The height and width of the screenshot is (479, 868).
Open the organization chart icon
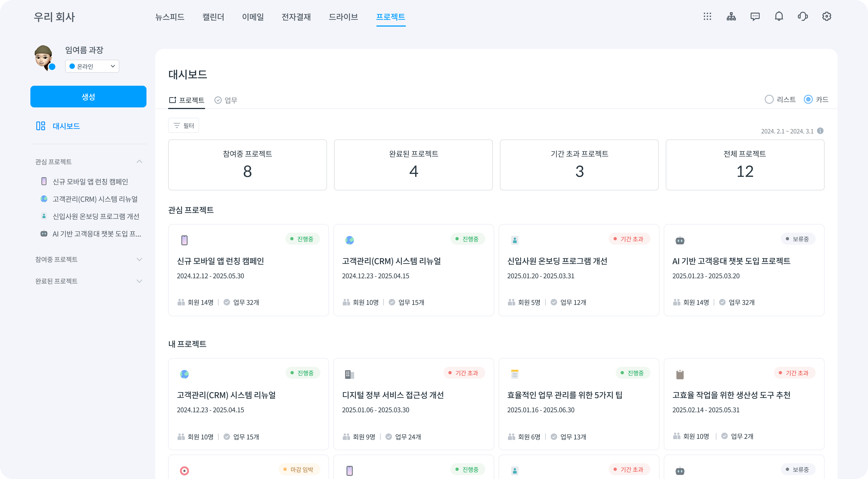[731, 17]
